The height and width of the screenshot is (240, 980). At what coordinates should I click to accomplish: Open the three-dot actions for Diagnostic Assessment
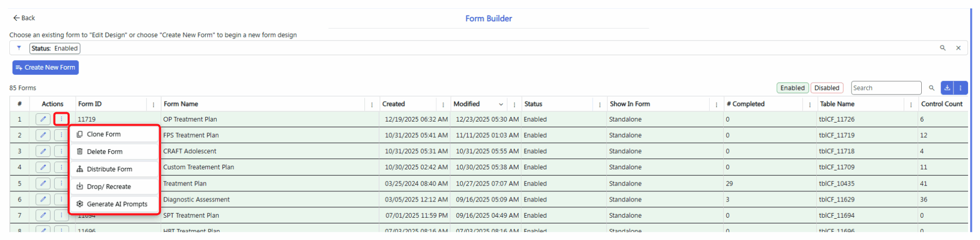pos(61,199)
